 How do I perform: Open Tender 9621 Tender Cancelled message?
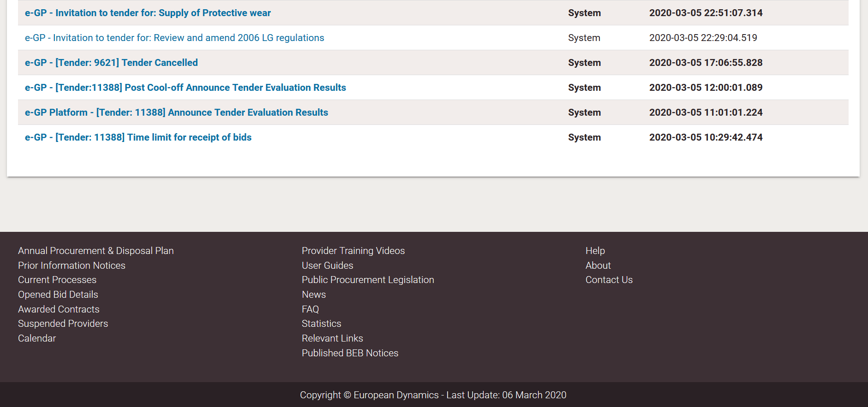tap(111, 63)
